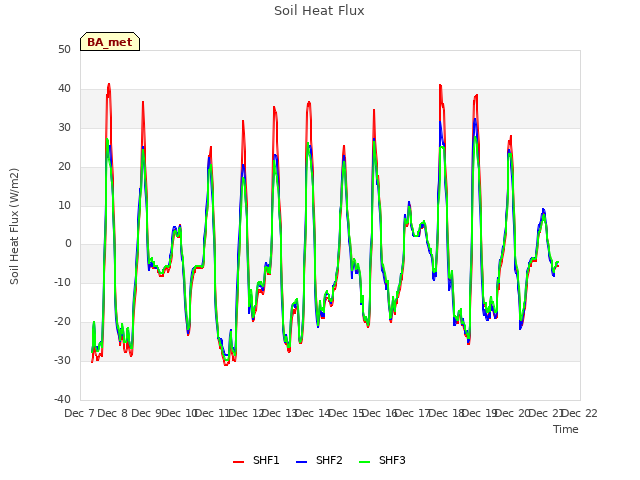Click the BA_met annotation label
The width and height of the screenshot is (640, 480).
coord(110,42)
